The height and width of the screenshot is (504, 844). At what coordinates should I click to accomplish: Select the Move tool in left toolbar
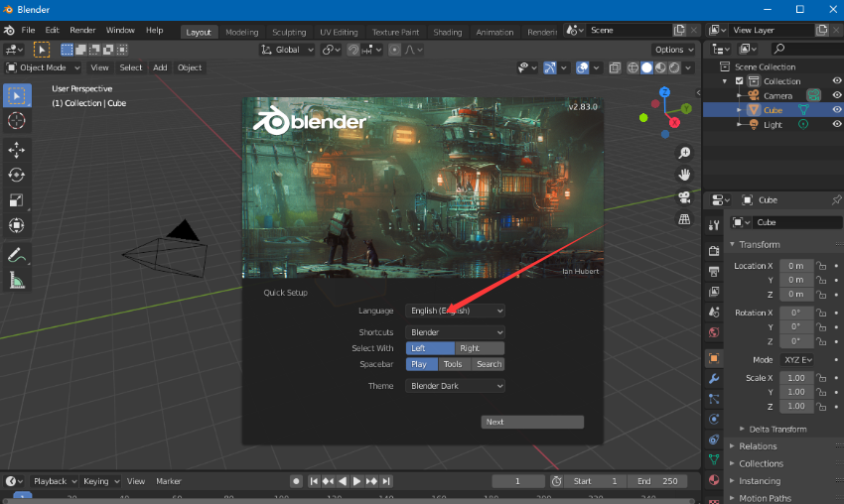point(16,150)
